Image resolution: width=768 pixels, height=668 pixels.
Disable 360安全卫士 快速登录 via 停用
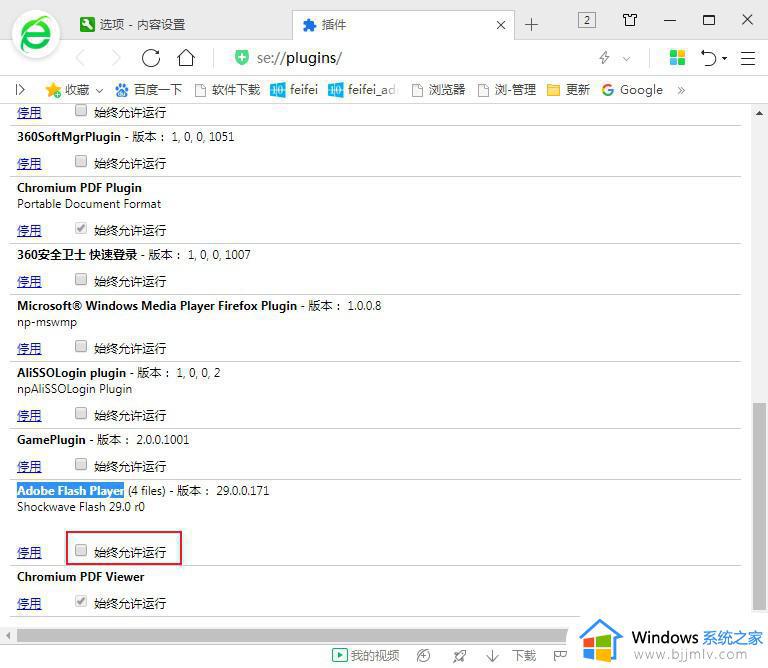click(x=29, y=282)
